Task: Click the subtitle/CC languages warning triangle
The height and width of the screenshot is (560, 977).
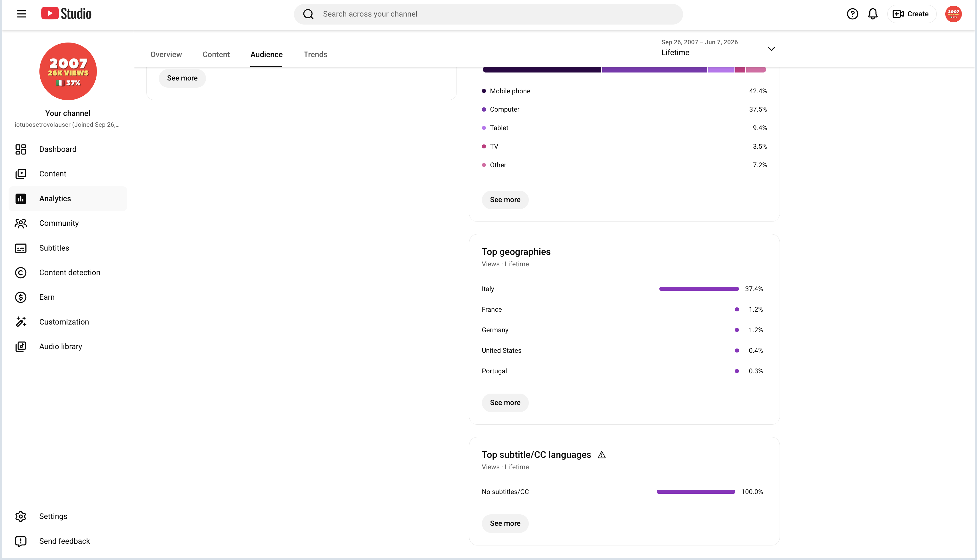Action: point(602,455)
